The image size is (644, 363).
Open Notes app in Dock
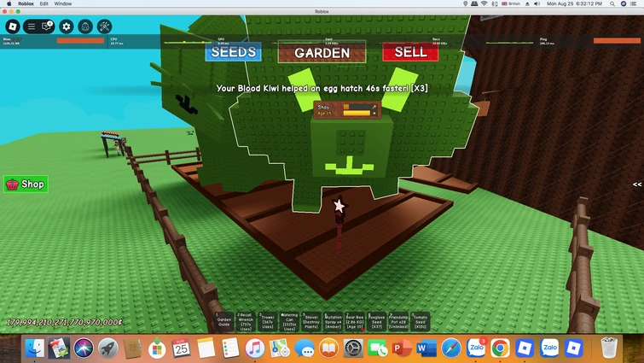coord(206,348)
